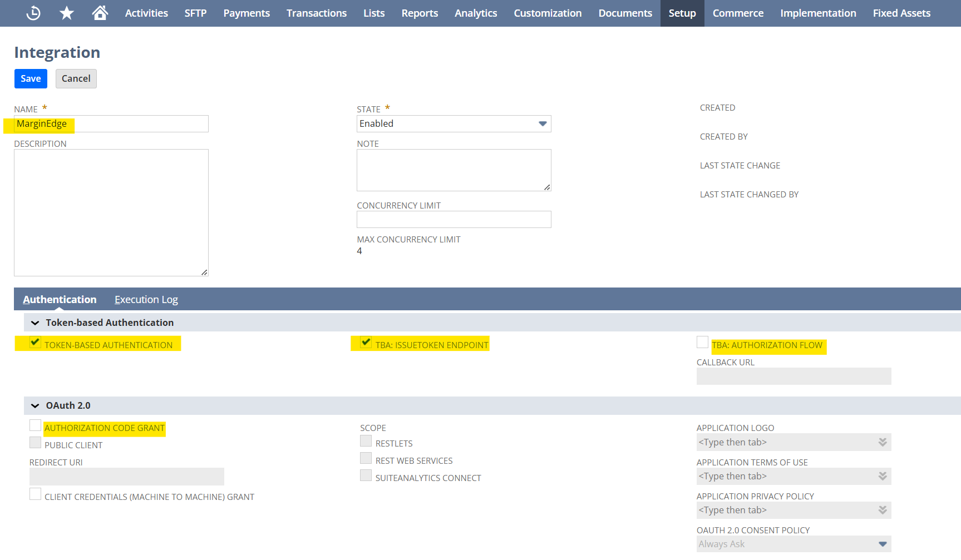Enable Client Credentials (Machine to Machine) Grant

tap(35, 494)
